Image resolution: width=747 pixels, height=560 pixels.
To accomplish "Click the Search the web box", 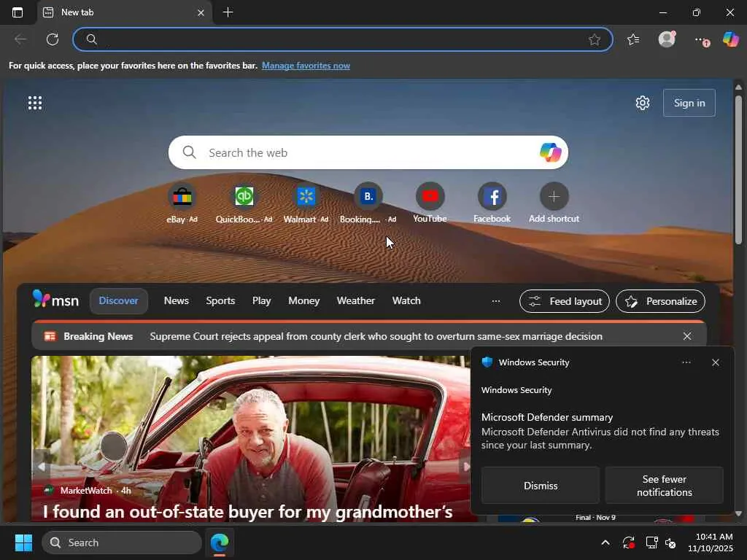I will pyautogui.click(x=368, y=152).
